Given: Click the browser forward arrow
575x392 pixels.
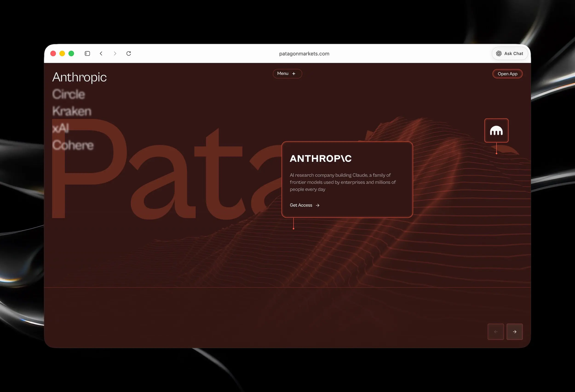Looking at the screenshot, I should [x=115, y=53].
